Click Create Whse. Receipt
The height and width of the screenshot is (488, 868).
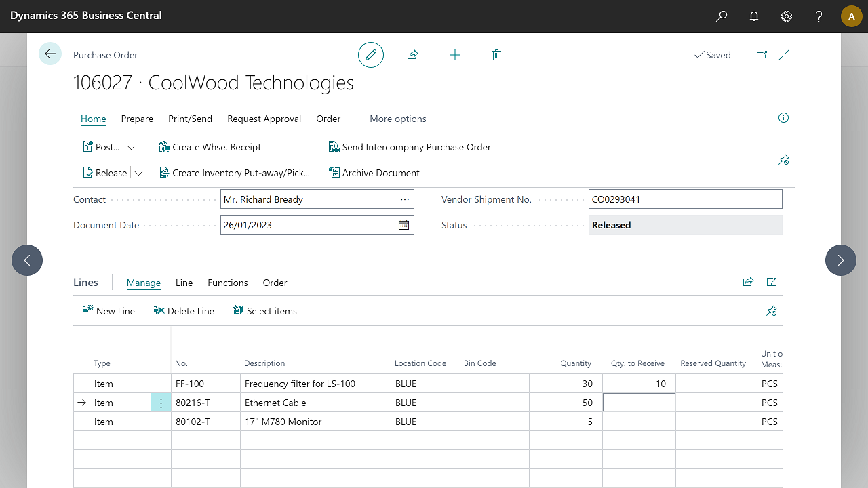210,147
